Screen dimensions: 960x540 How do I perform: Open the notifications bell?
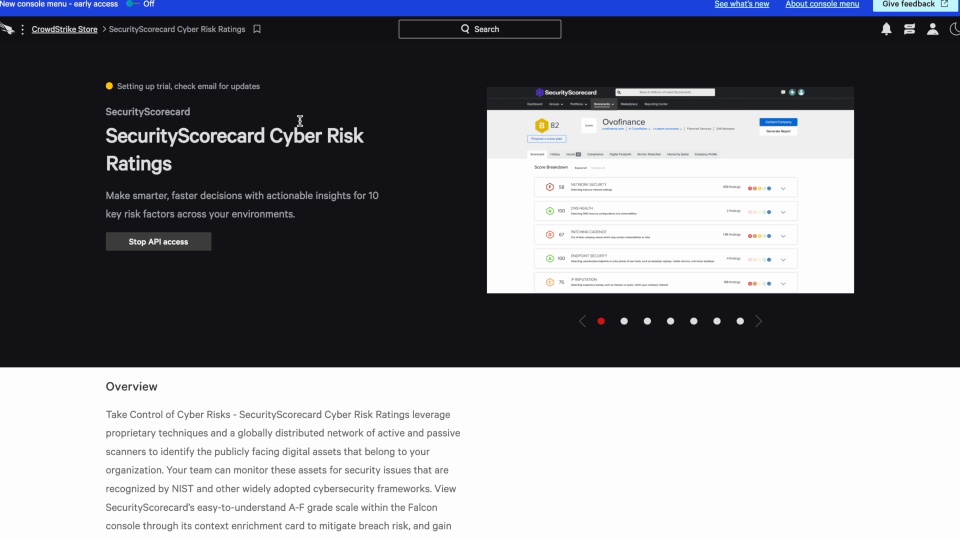[886, 29]
